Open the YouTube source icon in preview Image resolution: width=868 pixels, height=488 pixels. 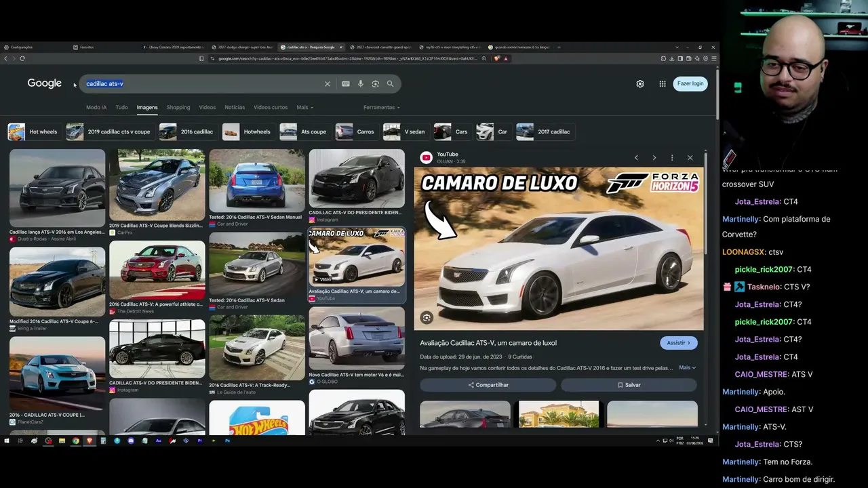click(426, 158)
